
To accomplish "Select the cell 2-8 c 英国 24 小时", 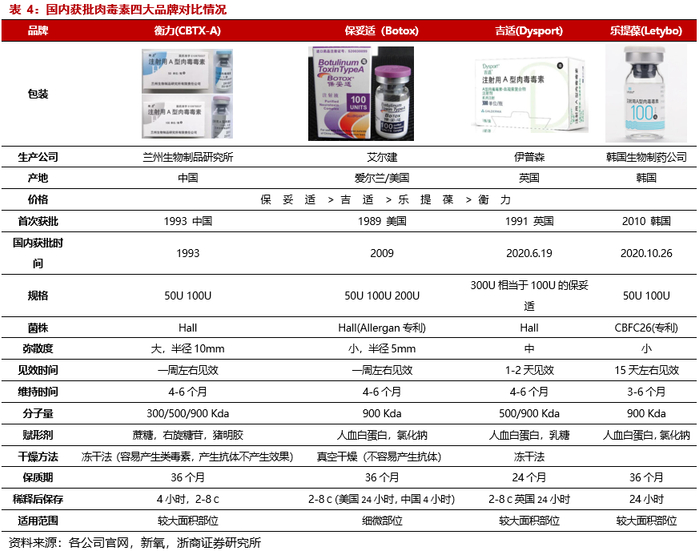I will pos(529,499).
